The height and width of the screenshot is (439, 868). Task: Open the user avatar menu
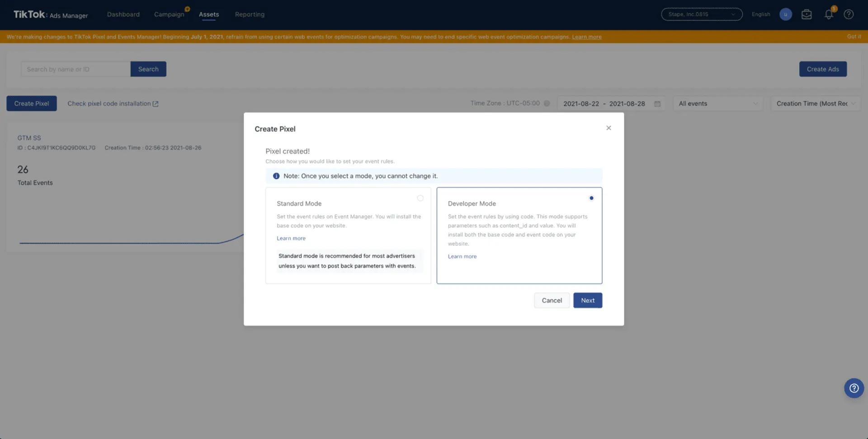click(785, 14)
